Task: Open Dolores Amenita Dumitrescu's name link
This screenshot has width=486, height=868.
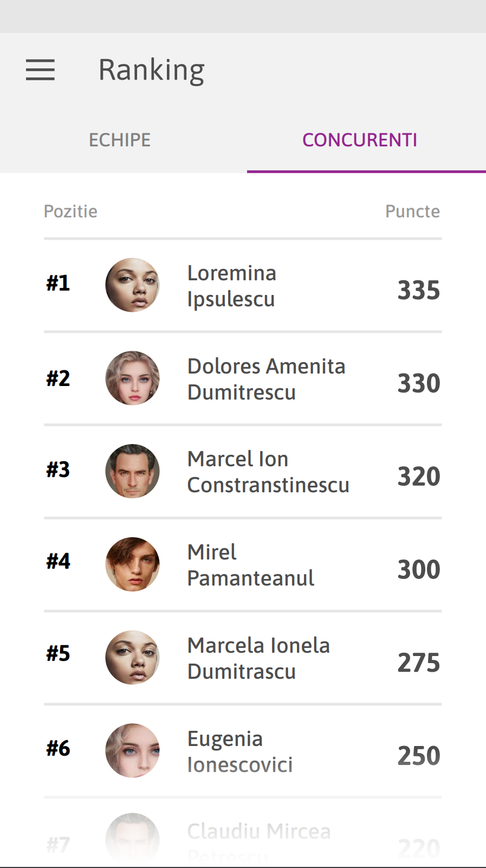Action: pos(266,379)
